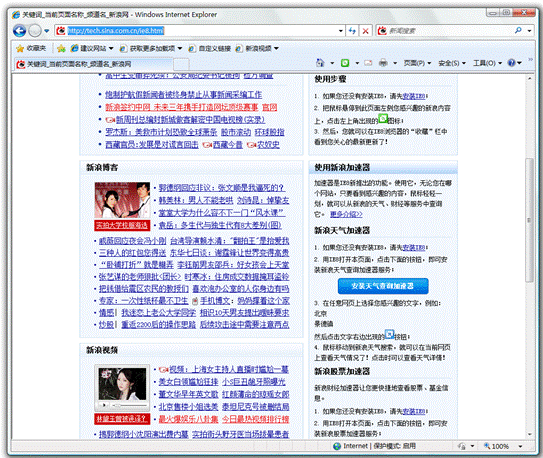Add to favorites bar with star-plus icon
This screenshot has width=543, height=458.
pyautogui.click(x=61, y=48)
